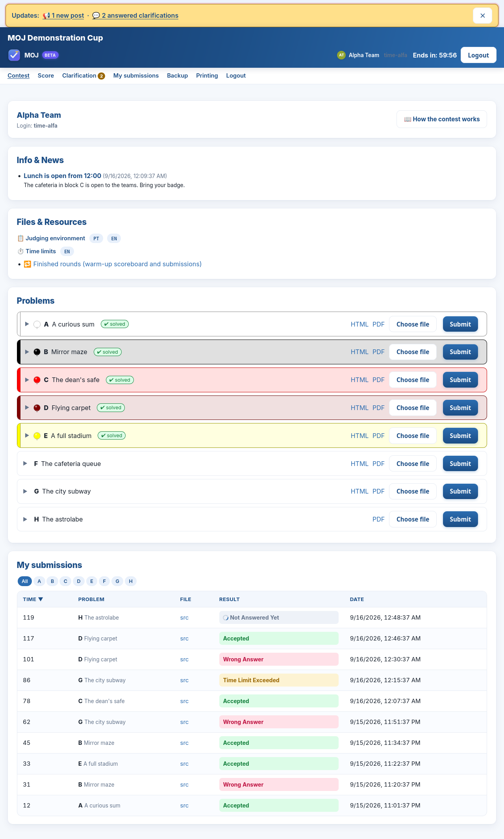Click the MOJ checkmark logo icon
The image size is (504, 839).
click(x=14, y=55)
